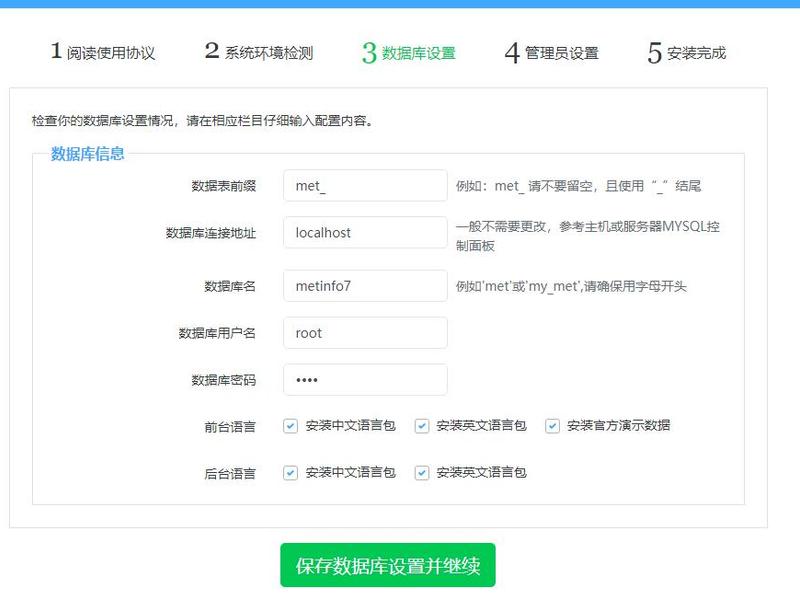Viewport: 800px width, 600px height.
Task: Click the 保存数据库设置并继续 button
Action: coord(388,565)
